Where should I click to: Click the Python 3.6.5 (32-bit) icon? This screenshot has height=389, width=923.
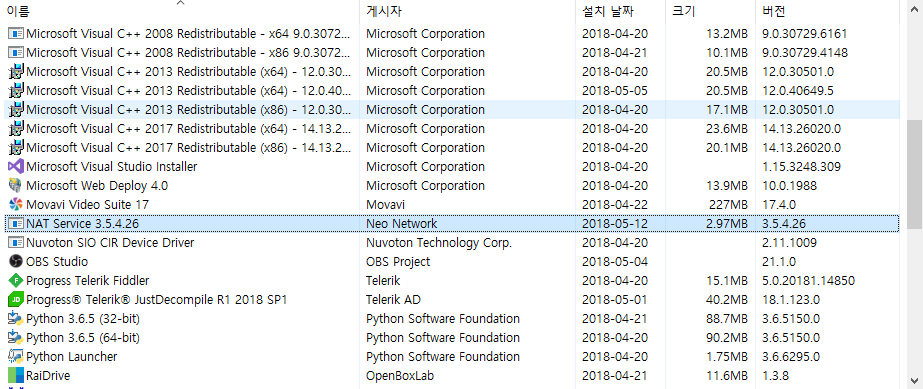16,318
